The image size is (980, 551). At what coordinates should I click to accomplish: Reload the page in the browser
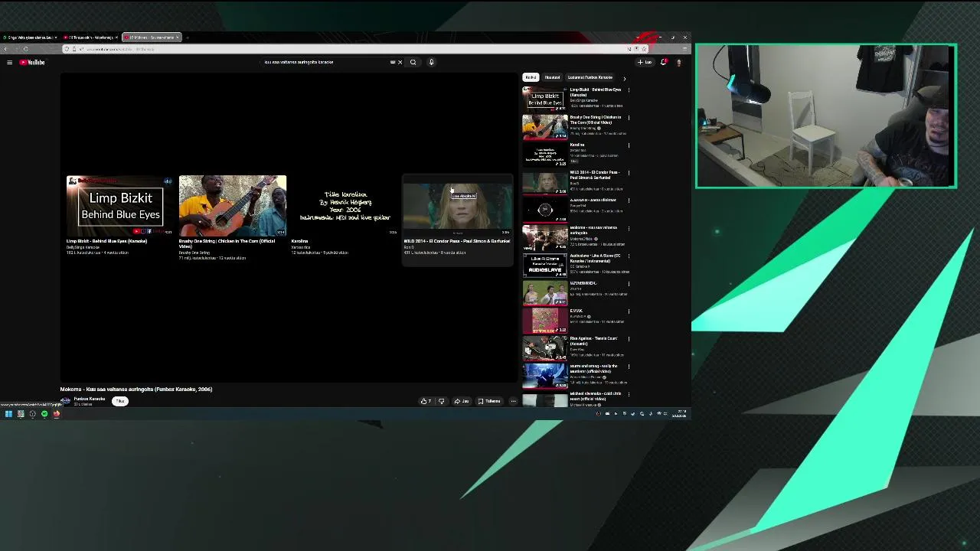(25, 49)
